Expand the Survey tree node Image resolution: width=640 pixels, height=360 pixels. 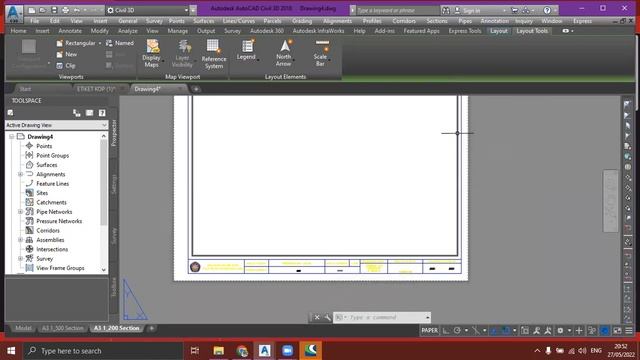20,259
